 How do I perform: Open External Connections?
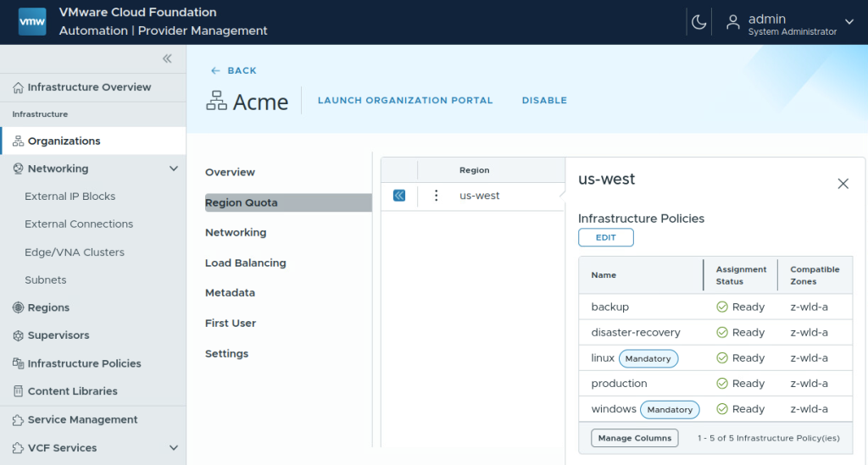coord(79,224)
